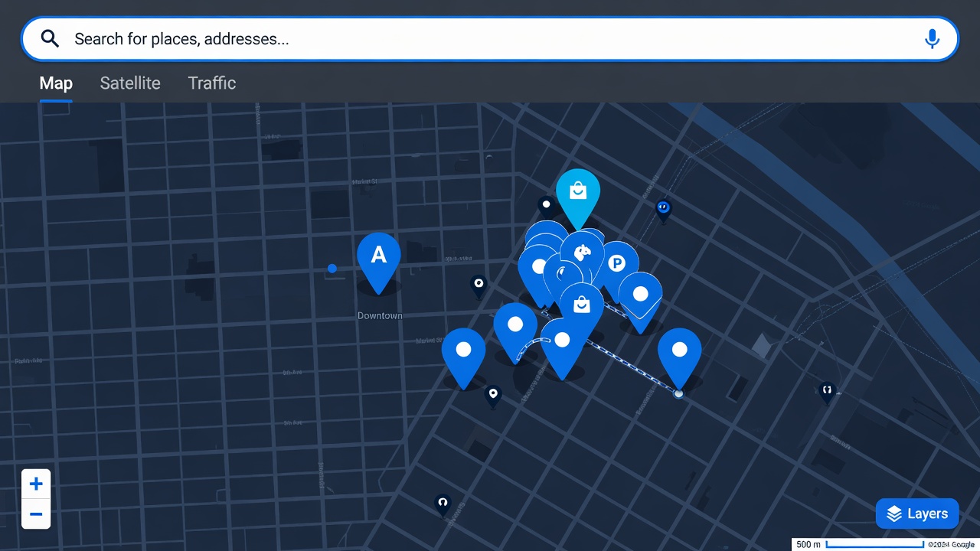
Task: Zoom out with the minus button
Action: pyautogui.click(x=36, y=514)
